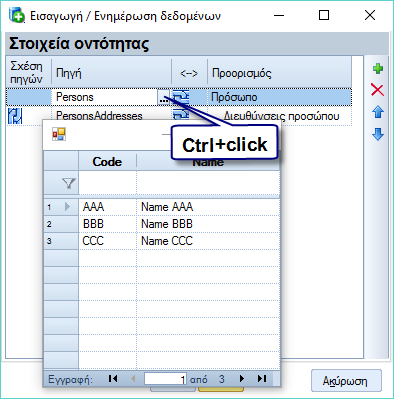The width and height of the screenshot is (394, 399).
Task: Click the source relation icon of PersonsAddresses row
Action: 15,116
